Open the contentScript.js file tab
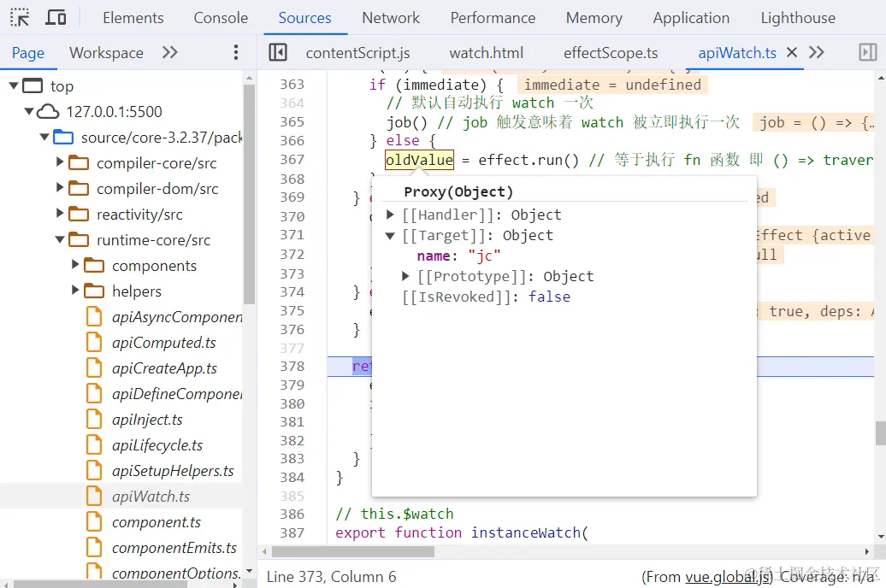 357,53
